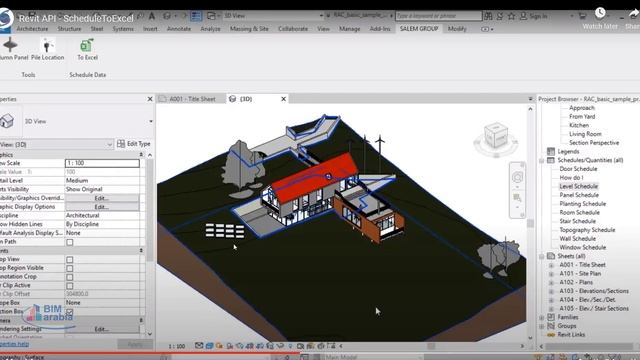Click Edit for Graphic Display Options
Image resolution: width=640 pixels, height=360 pixels.
point(102,207)
